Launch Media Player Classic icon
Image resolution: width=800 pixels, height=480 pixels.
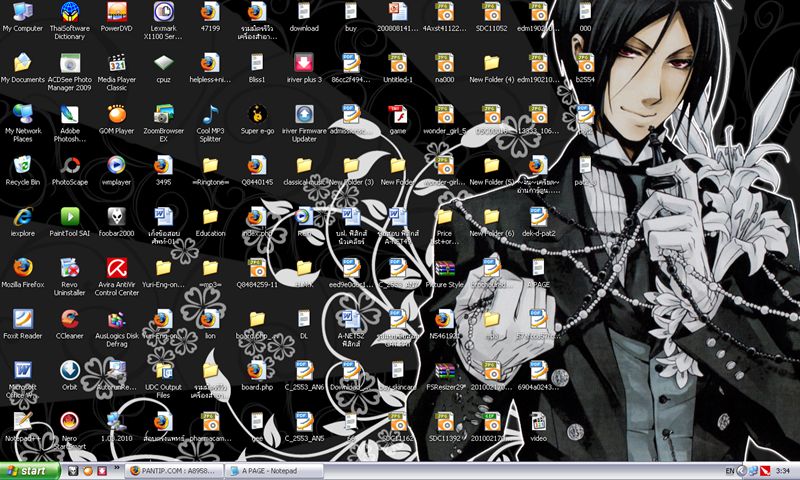(117, 63)
